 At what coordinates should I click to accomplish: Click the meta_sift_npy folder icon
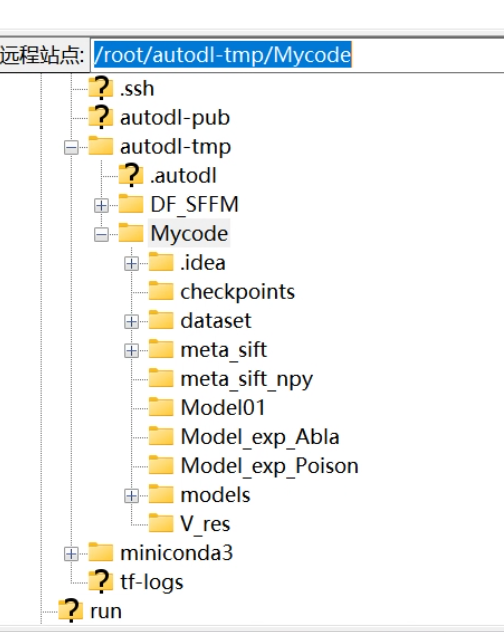coord(161,378)
